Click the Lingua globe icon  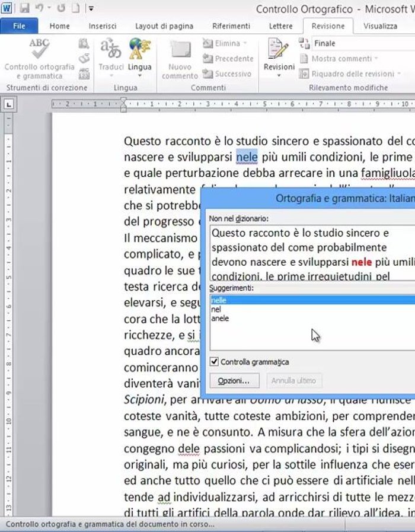(139, 49)
